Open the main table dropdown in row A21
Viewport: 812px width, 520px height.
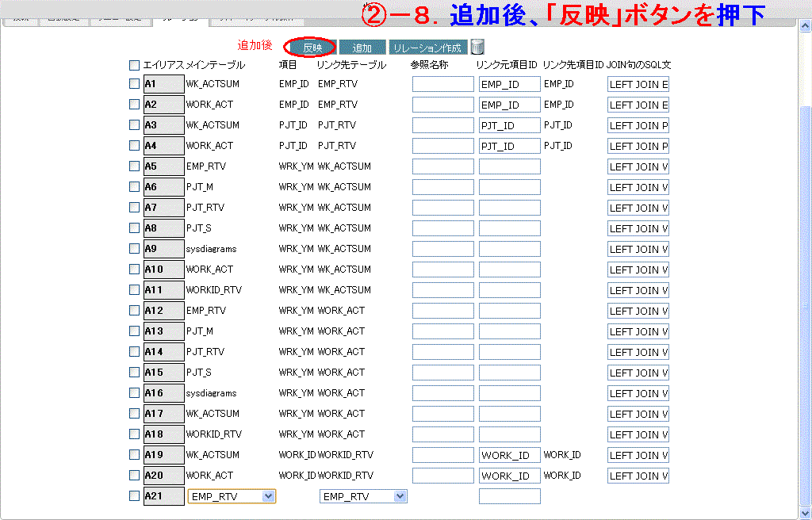click(x=232, y=496)
